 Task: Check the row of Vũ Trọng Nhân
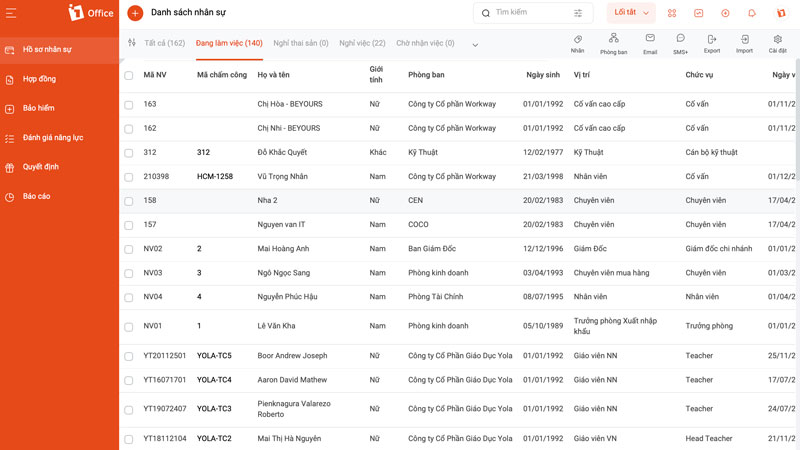[x=129, y=177]
